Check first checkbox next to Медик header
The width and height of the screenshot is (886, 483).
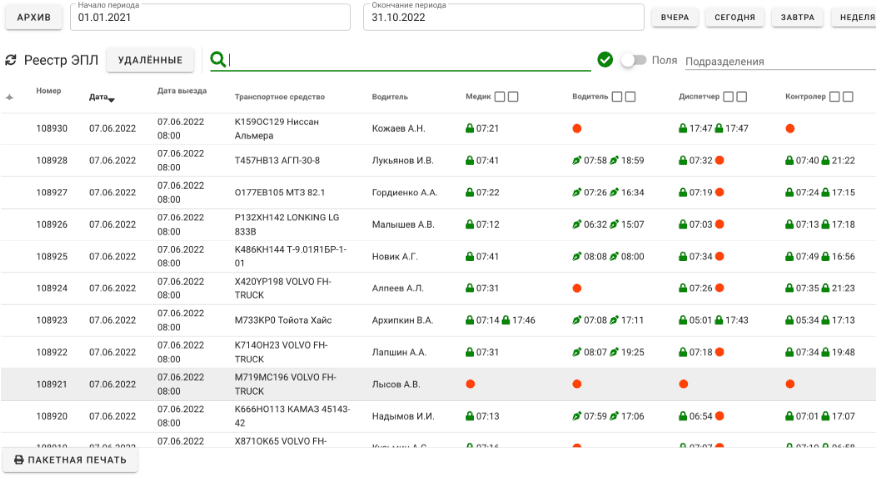(500, 97)
